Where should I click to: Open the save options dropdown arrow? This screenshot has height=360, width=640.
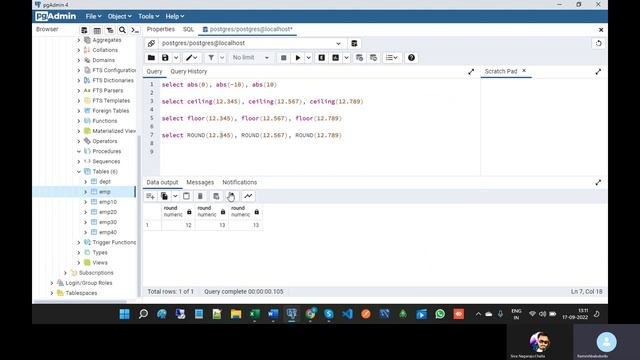point(176,58)
